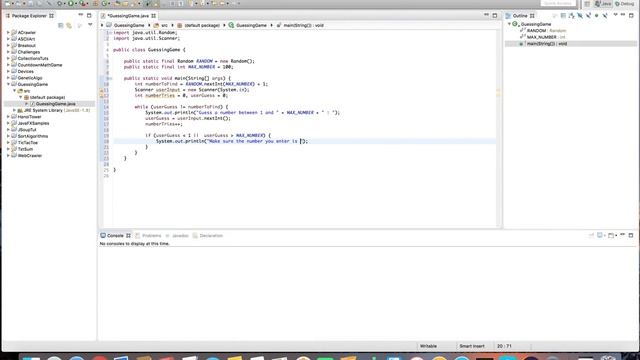Select the (default package) node
Screen dimensions: 640x360
pyautogui.click(x=47, y=97)
